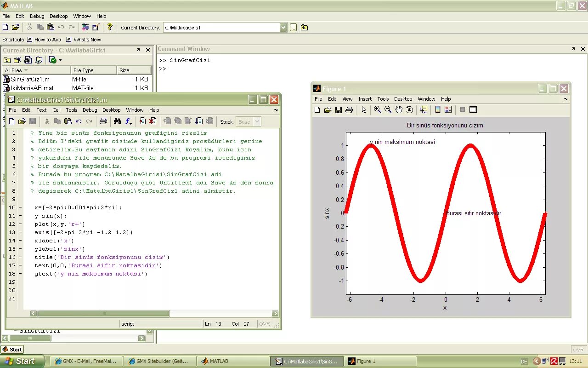Viewport: 588px width, 368px height.
Task: Click Zoom Out icon in Figure 1 toolbar
Action: point(388,109)
